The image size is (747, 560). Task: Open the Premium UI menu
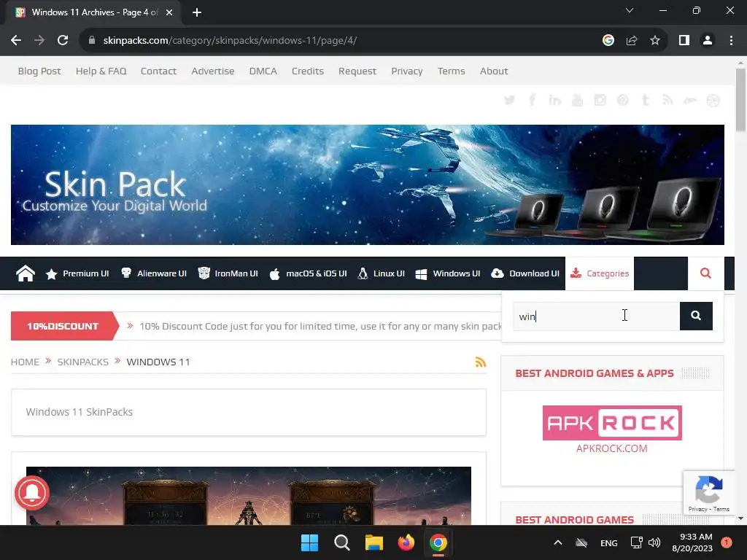(x=77, y=273)
